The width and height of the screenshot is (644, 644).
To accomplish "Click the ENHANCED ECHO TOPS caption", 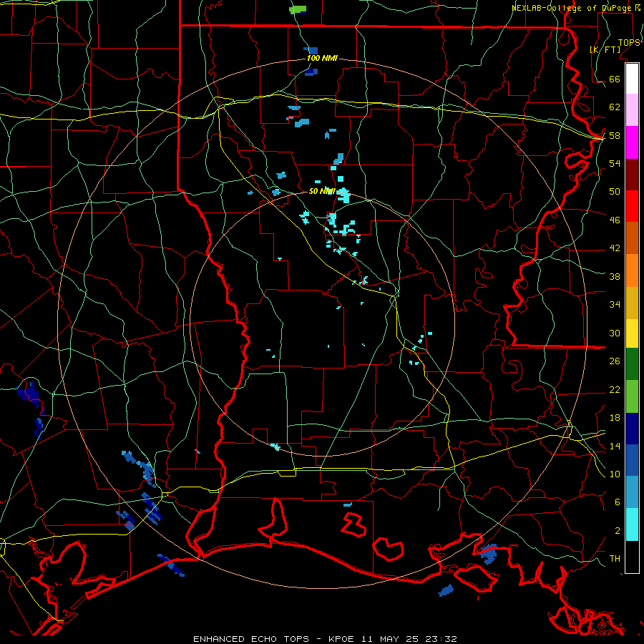I will 251,639.
